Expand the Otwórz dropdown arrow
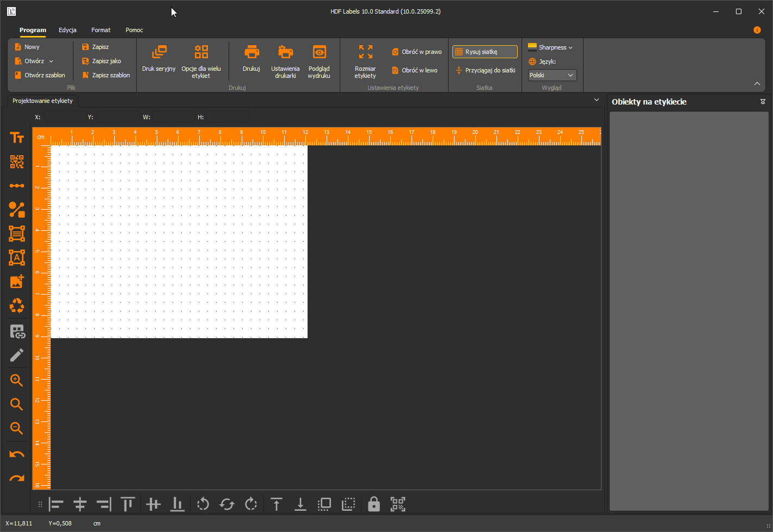Viewport: 773px width, 532px height. click(x=51, y=61)
